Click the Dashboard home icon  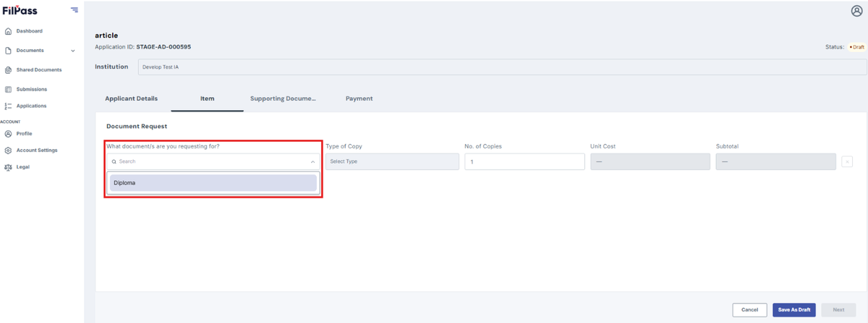tap(8, 31)
